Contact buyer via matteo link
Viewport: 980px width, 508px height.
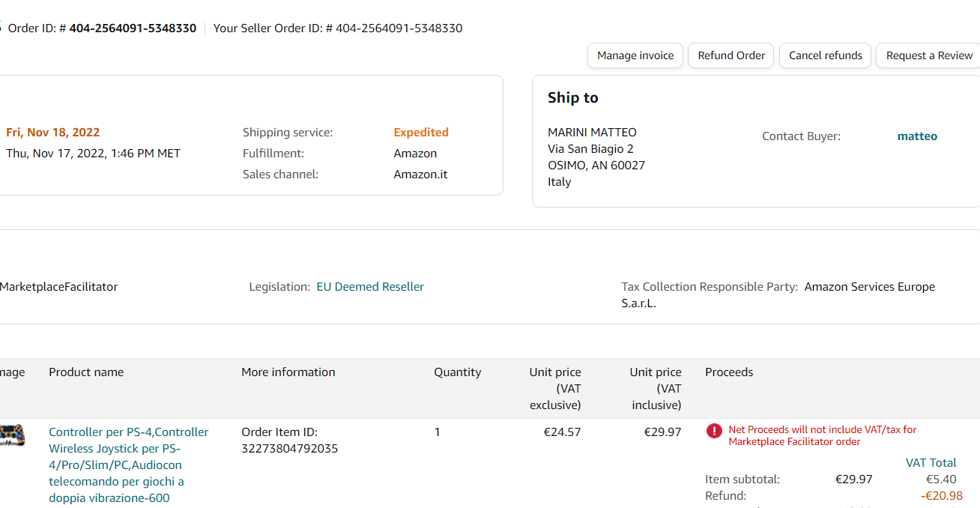[x=917, y=136]
